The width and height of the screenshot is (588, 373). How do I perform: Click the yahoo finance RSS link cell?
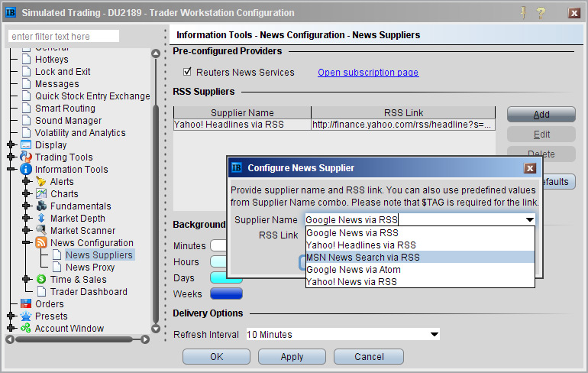coord(403,125)
